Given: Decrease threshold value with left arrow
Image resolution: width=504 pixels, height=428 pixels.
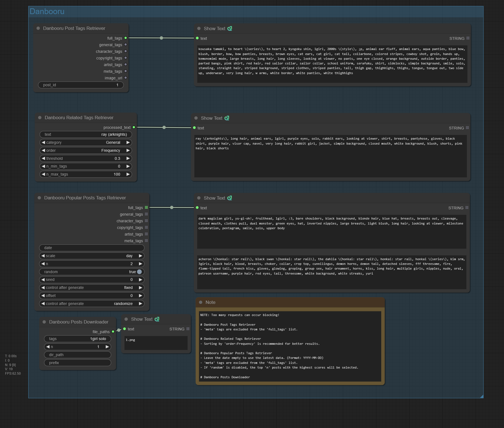Looking at the screenshot, I should [x=43, y=158].
